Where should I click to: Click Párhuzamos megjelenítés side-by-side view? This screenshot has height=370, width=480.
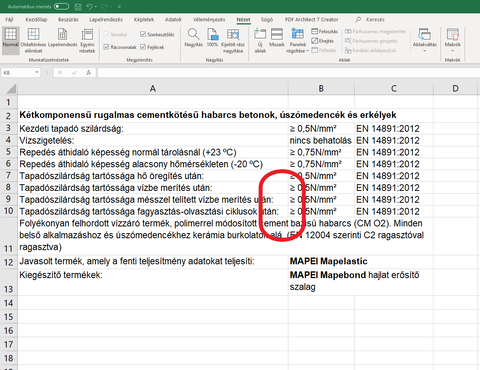[x=375, y=31]
